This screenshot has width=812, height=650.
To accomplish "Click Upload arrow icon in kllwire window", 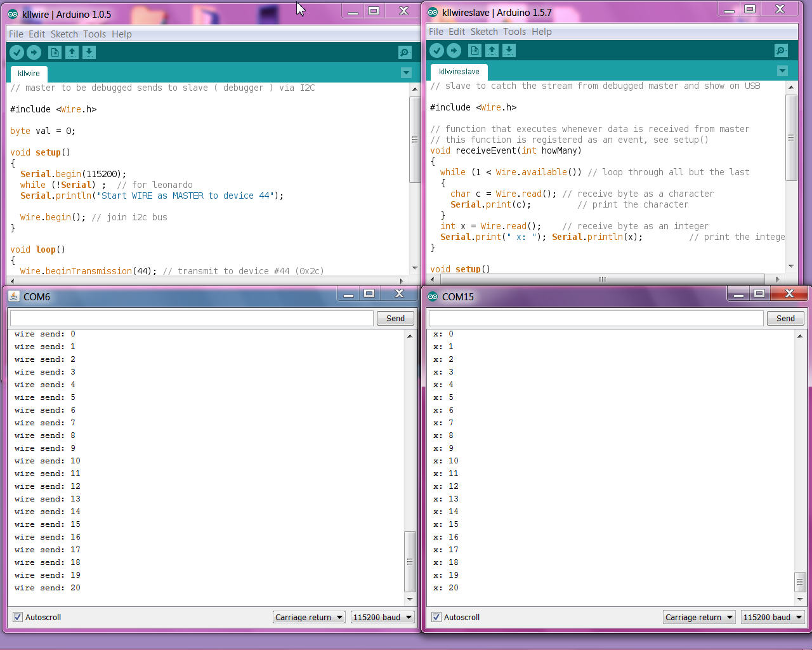I will [34, 53].
